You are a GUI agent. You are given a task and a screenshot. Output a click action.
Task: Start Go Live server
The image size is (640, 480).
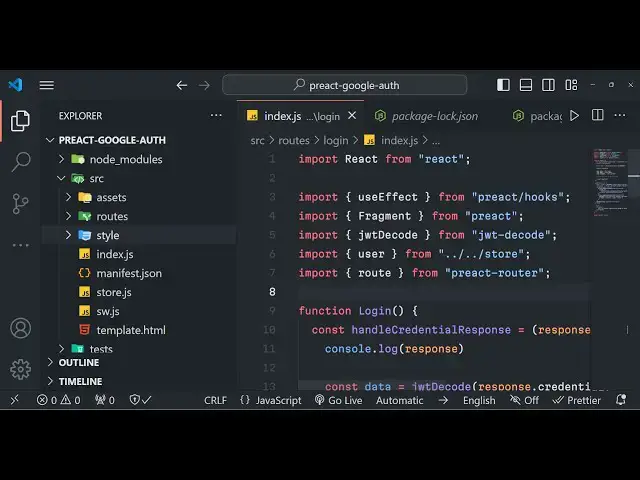pyautogui.click(x=338, y=400)
